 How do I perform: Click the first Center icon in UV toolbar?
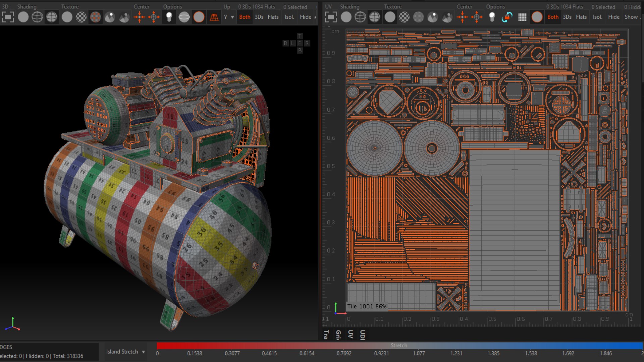pos(462,17)
